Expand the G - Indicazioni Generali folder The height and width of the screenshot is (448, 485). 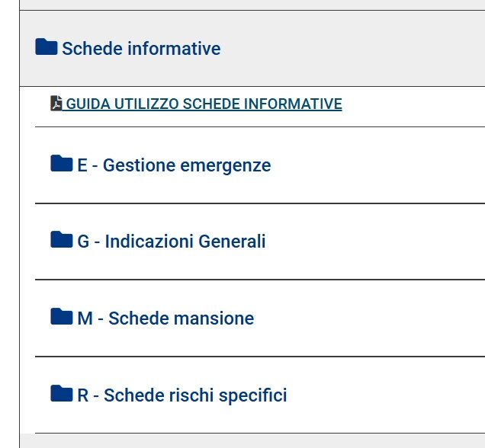pos(172,242)
